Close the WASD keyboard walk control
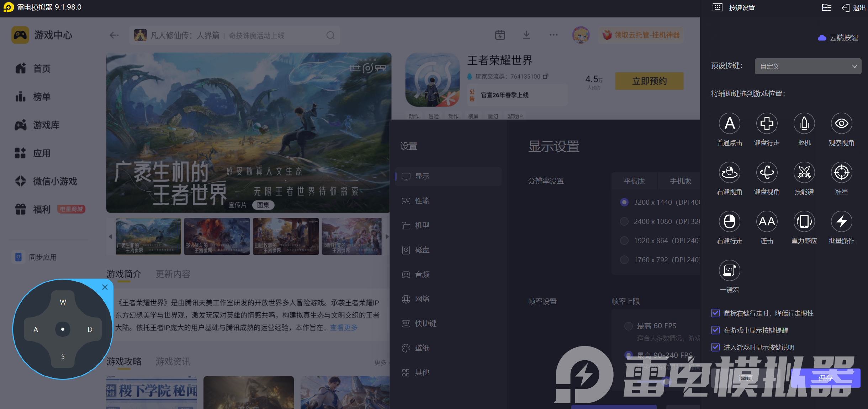This screenshot has width=868, height=409. (x=105, y=287)
